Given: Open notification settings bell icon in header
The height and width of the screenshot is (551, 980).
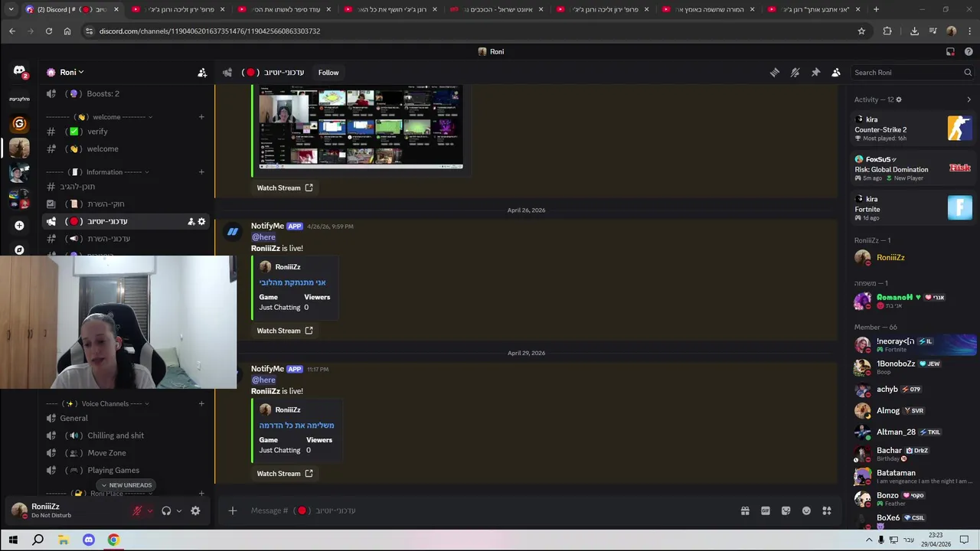Looking at the screenshot, I should point(795,73).
